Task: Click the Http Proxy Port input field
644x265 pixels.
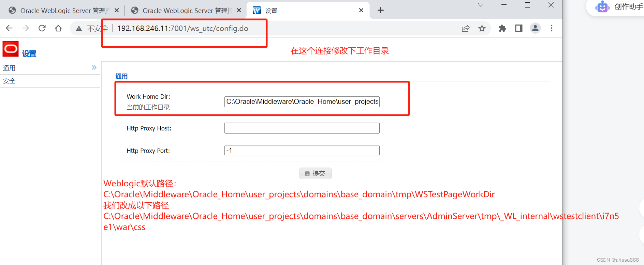Action: pyautogui.click(x=302, y=151)
